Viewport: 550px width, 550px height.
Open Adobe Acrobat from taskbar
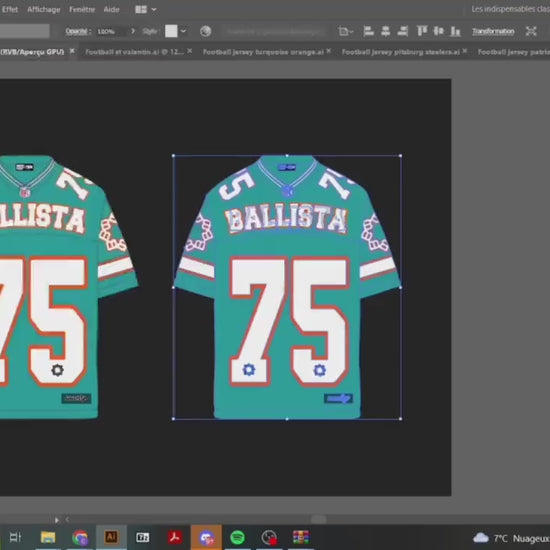tap(175, 537)
